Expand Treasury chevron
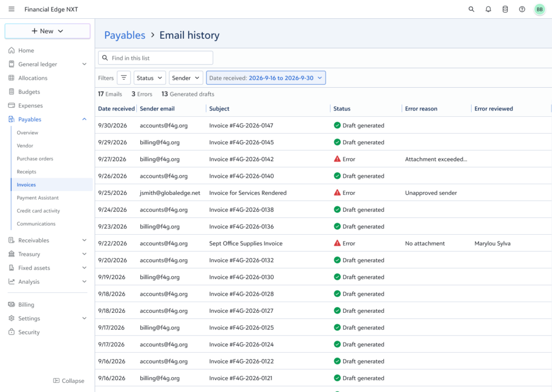The height and width of the screenshot is (392, 552). (85, 254)
